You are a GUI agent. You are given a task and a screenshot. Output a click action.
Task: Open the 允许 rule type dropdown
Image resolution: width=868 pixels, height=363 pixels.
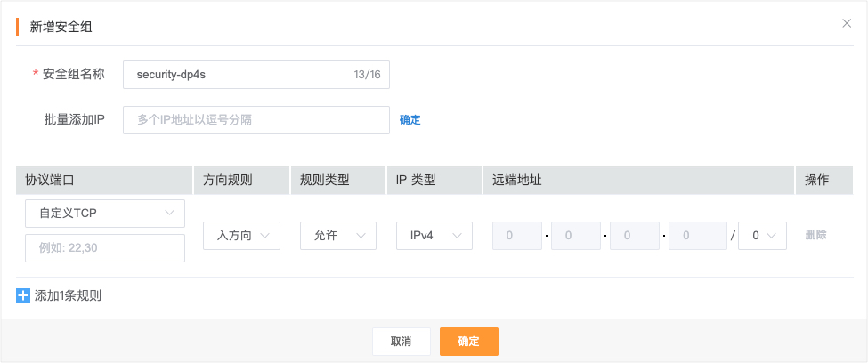(x=338, y=236)
